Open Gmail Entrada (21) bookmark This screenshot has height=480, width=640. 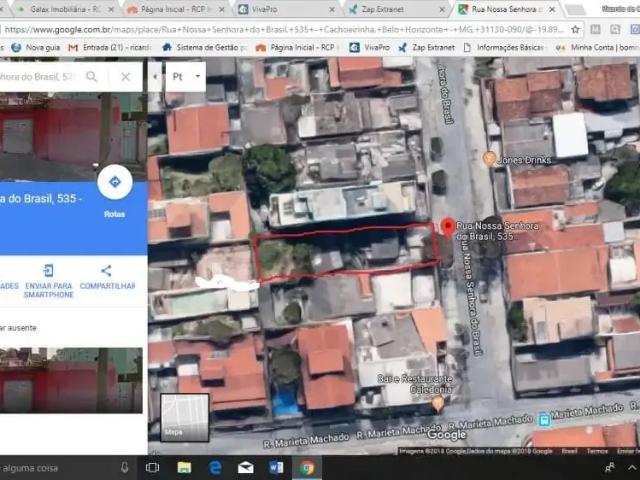click(x=110, y=47)
